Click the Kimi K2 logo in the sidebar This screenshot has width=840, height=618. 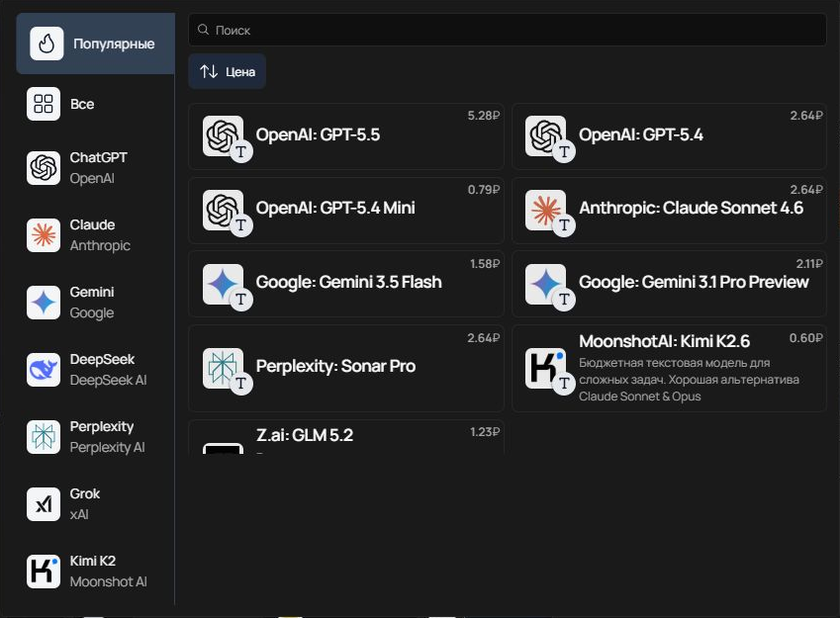[x=44, y=572]
